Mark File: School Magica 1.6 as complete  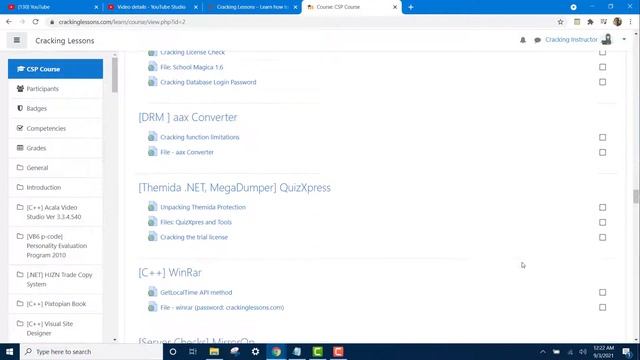(602, 67)
